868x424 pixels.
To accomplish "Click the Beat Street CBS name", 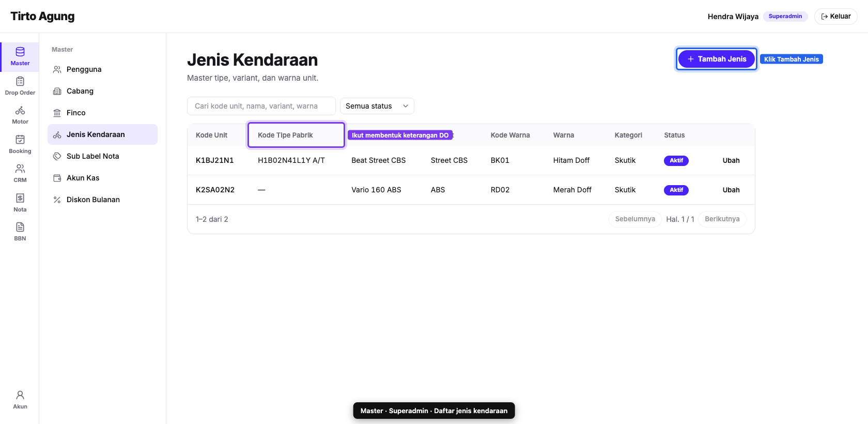I will 379,160.
